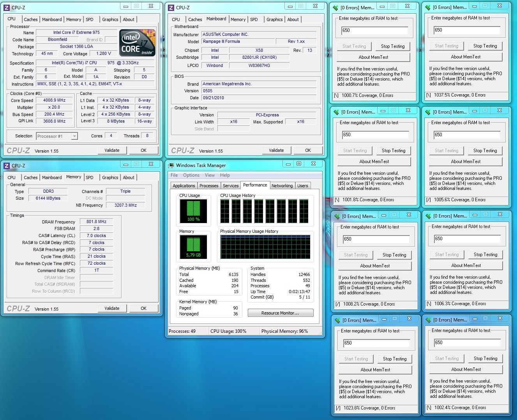
Task: Click About MemTest in window with 1023.8% coverage
Action: pos(375,370)
